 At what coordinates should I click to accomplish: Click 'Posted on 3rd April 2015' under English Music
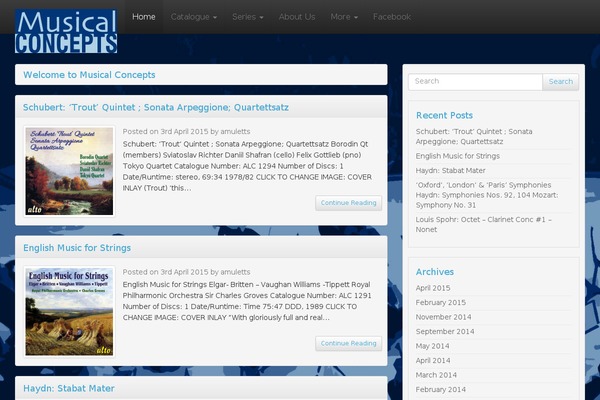coord(166,272)
